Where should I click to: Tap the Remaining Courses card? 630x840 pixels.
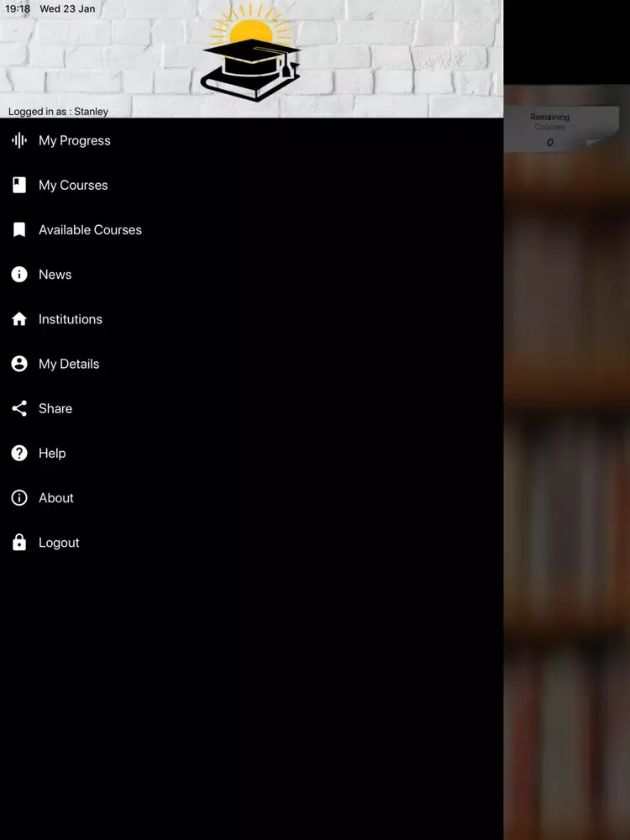(561, 129)
